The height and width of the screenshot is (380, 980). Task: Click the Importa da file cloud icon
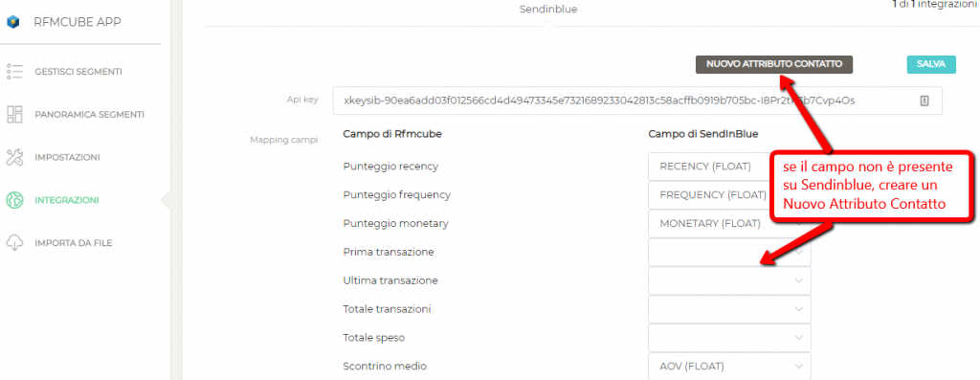click(14, 243)
